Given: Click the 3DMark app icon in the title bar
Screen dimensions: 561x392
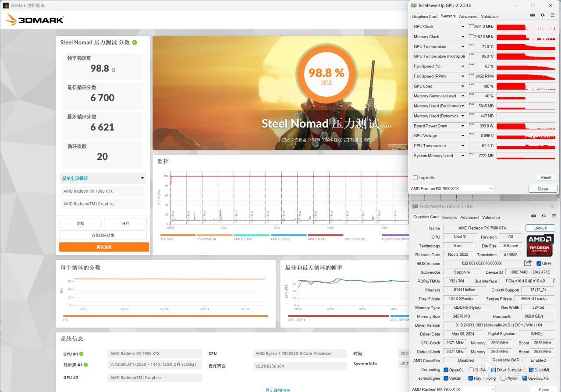Looking at the screenshot, I should coord(6,6).
